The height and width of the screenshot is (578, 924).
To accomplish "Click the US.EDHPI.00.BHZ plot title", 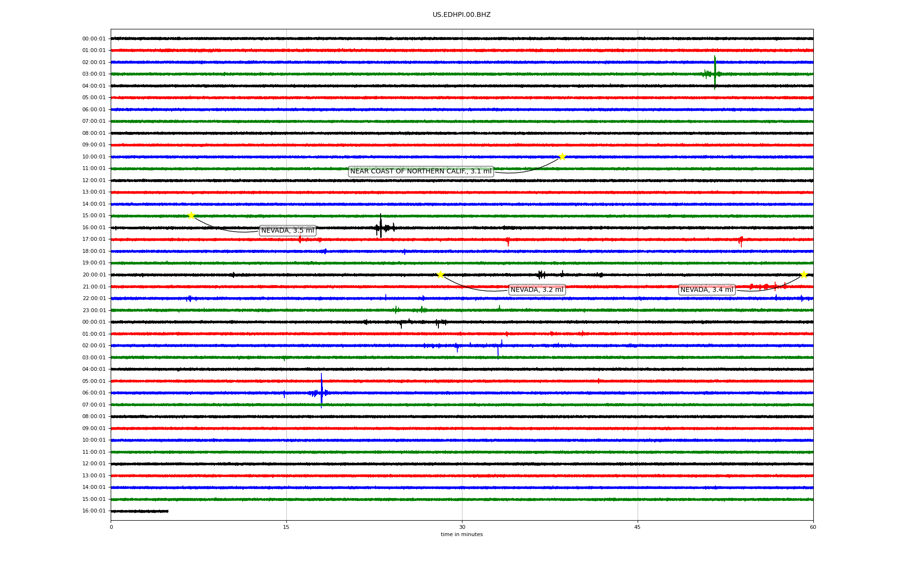I will 462,15.
